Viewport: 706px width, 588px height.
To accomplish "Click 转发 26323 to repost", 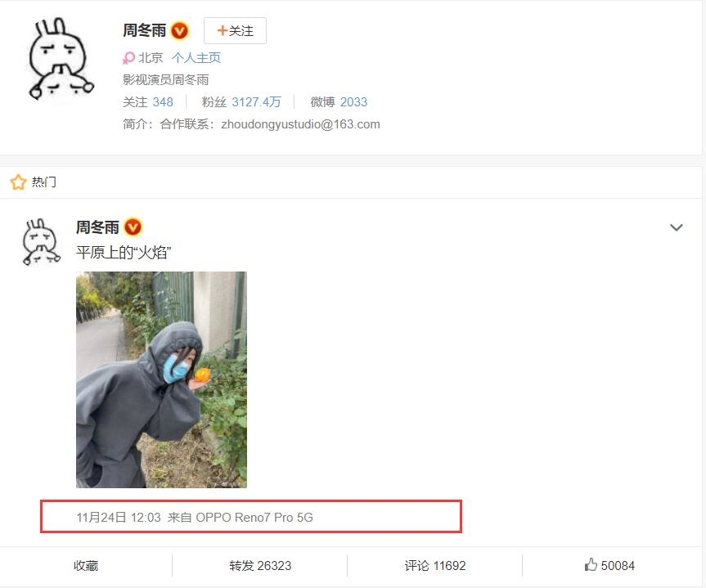I will click(260, 565).
